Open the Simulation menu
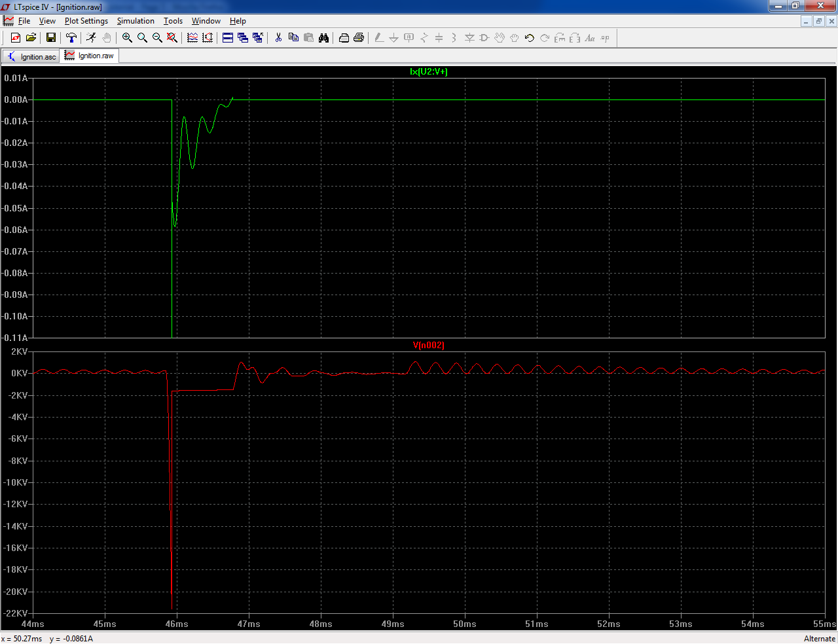This screenshot has width=838, height=644. pos(136,21)
